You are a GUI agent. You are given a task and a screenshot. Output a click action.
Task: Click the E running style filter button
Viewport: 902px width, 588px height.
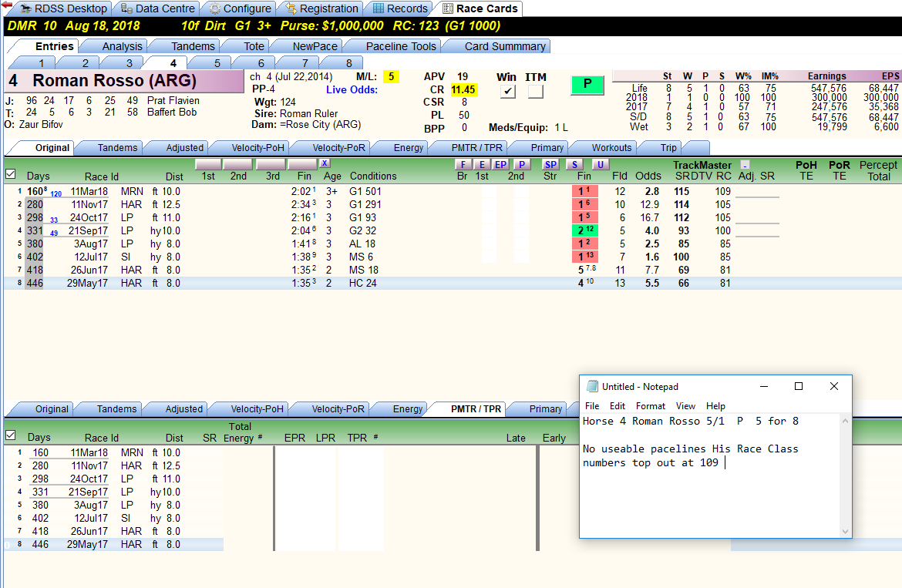click(482, 164)
